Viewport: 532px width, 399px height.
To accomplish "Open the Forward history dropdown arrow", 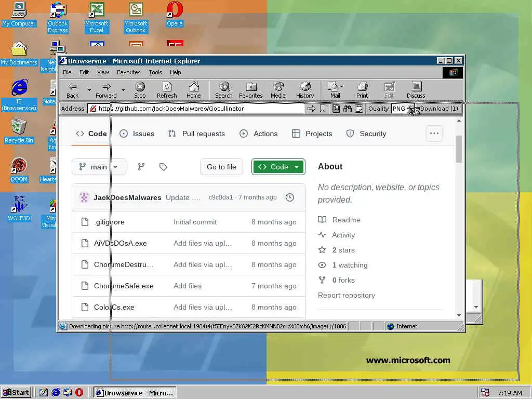I will click(123, 90).
